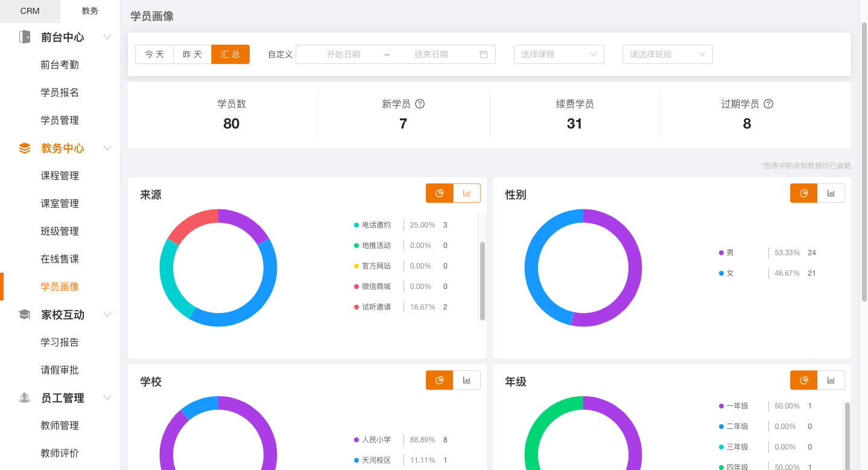Open 教师管理 in the sidebar
Viewport: 868px width, 470px height.
[60, 426]
